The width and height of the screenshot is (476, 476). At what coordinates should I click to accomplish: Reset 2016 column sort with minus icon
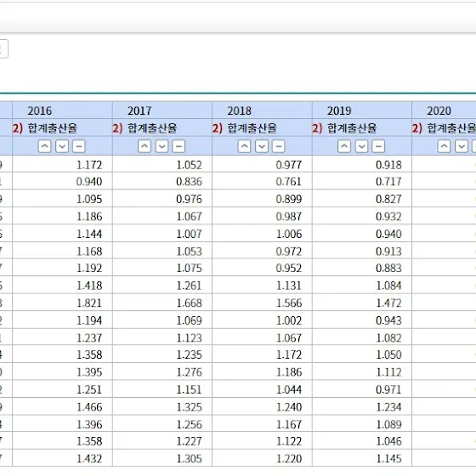pyautogui.click(x=78, y=146)
